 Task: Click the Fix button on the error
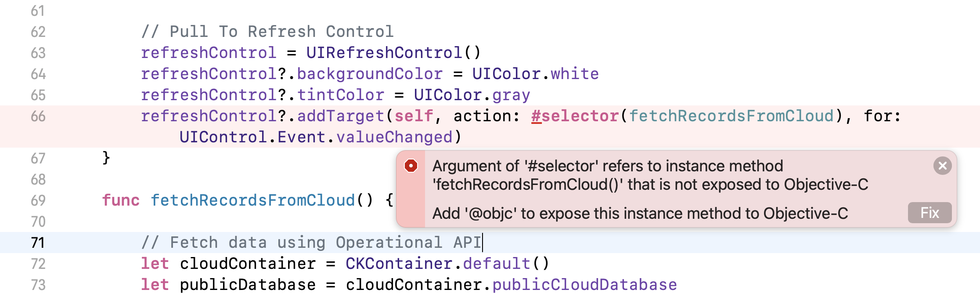point(929,213)
